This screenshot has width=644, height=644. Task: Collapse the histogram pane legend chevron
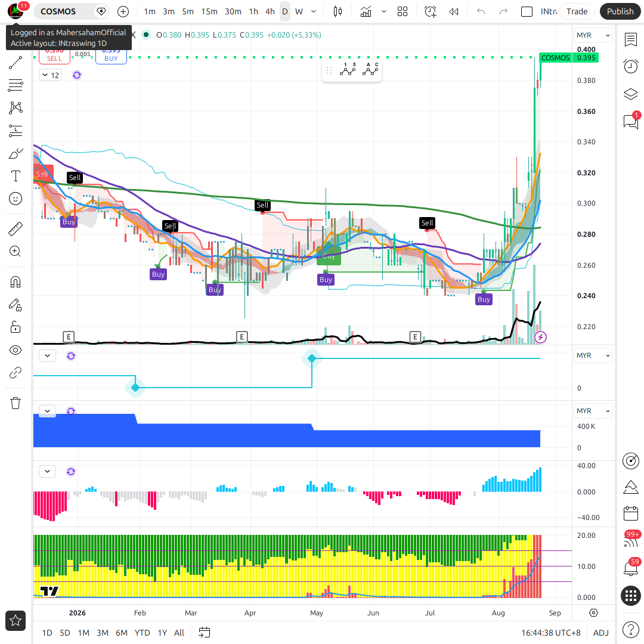coord(47,472)
